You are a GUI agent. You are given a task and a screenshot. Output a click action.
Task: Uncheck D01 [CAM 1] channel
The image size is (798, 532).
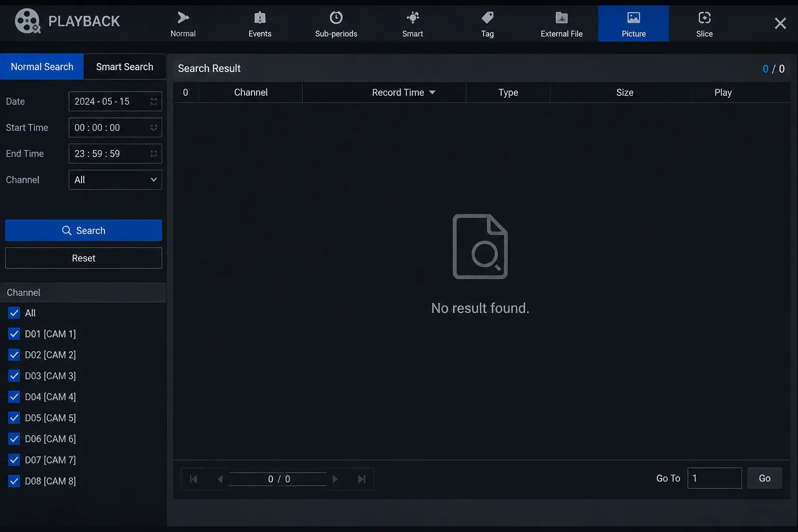pyautogui.click(x=14, y=334)
